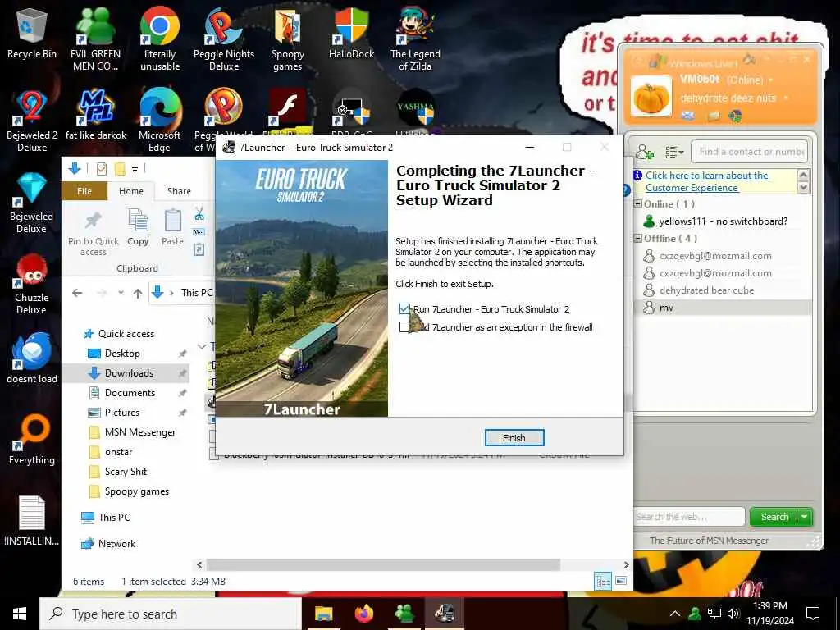Click the Paste icon in Explorer ribbon
Image resolution: width=840 pixels, height=630 pixels.
click(x=172, y=227)
